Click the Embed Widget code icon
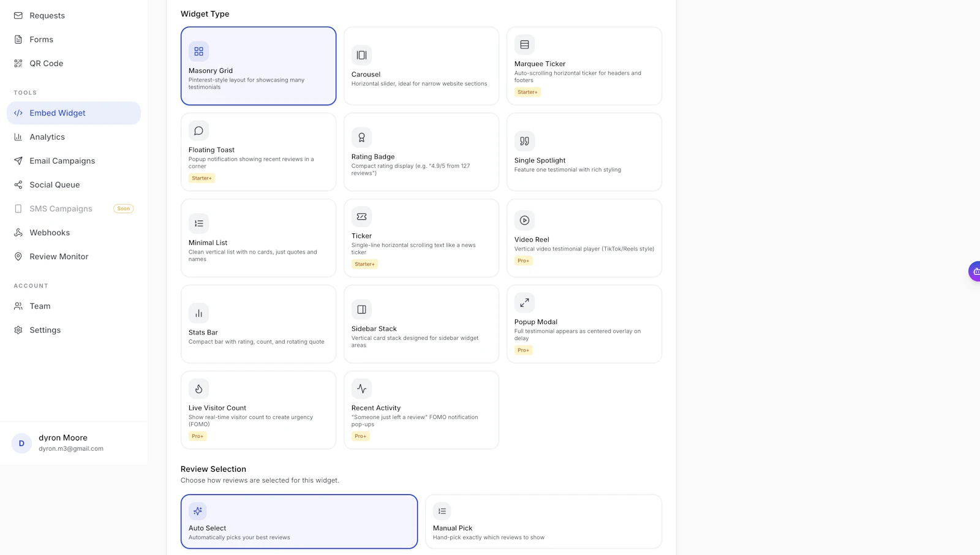This screenshot has width=980, height=555. 18,113
